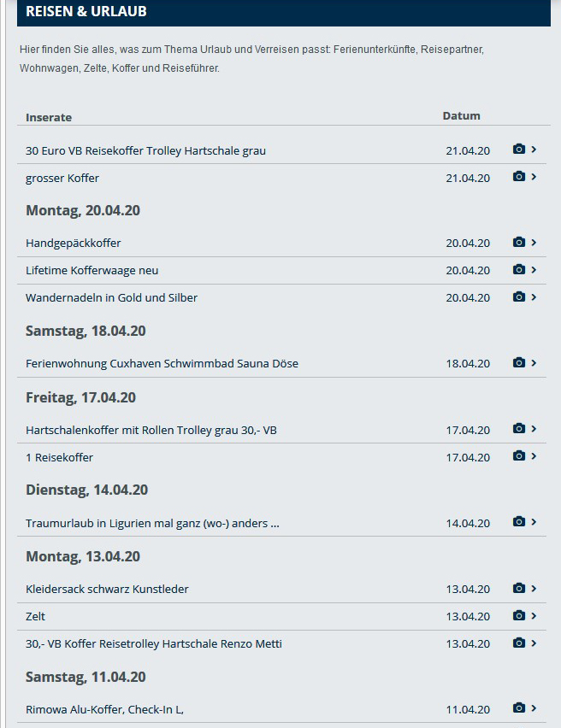Viewport: 561px width, 728px height.
Task: Open the Wandernadeln in Gold und Silber ad
Action: pyautogui.click(x=112, y=298)
